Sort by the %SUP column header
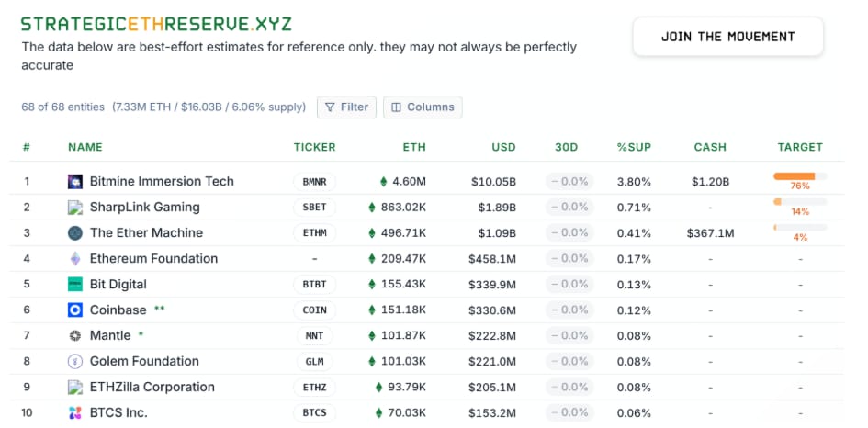 [634, 147]
